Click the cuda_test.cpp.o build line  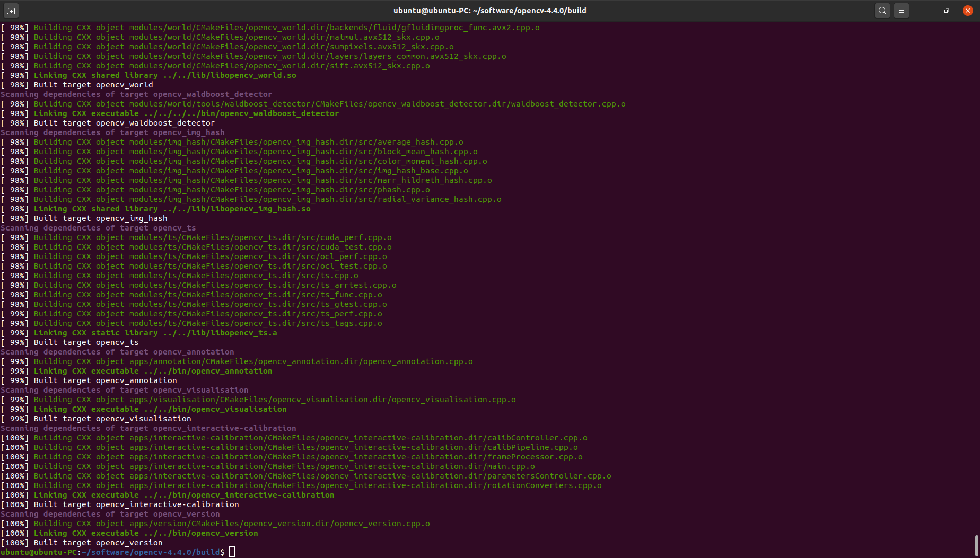tap(196, 247)
